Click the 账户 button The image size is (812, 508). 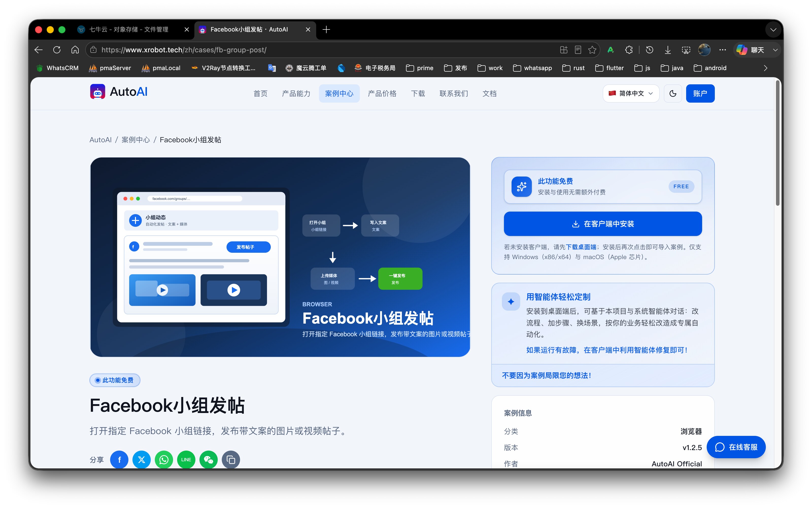(x=700, y=93)
